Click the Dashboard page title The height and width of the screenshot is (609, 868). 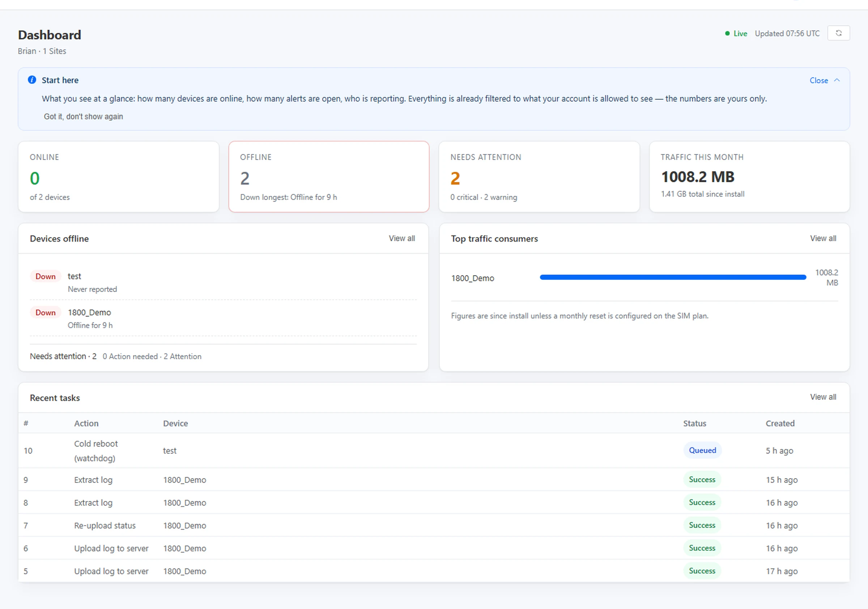tap(50, 35)
